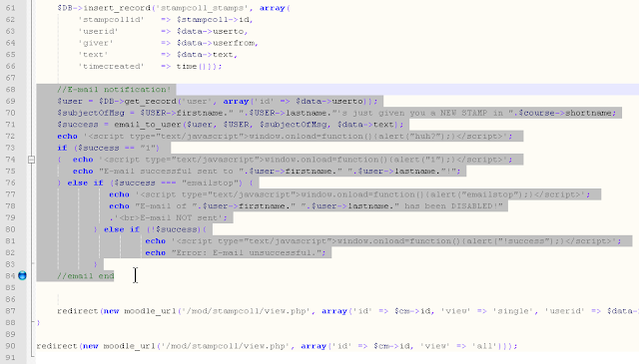Viewport: 639px width, 364px height.
Task: Click line number 91 in the gutter
Action: coord(11,357)
